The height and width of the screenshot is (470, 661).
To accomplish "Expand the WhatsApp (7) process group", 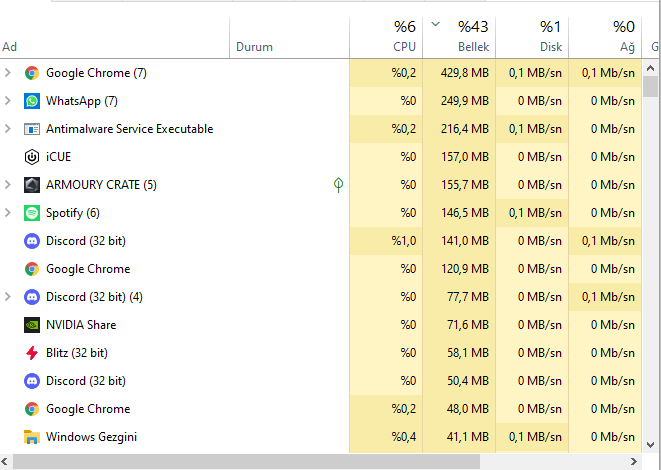I will (x=8, y=101).
